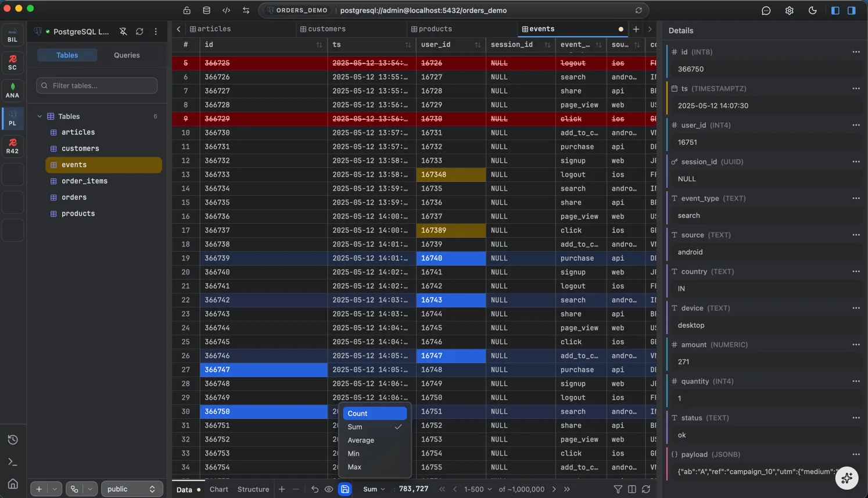Focus the Filter tables search field
Image resolution: width=868 pixels, height=498 pixels.
pyautogui.click(x=96, y=85)
